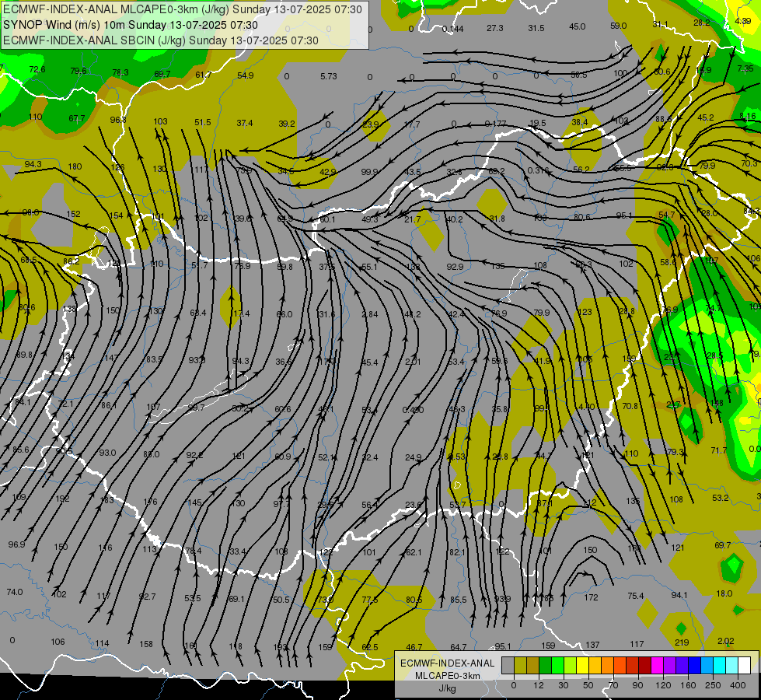Click the legend tick label 30
The height and width of the screenshot is (700, 761).
(x=563, y=685)
